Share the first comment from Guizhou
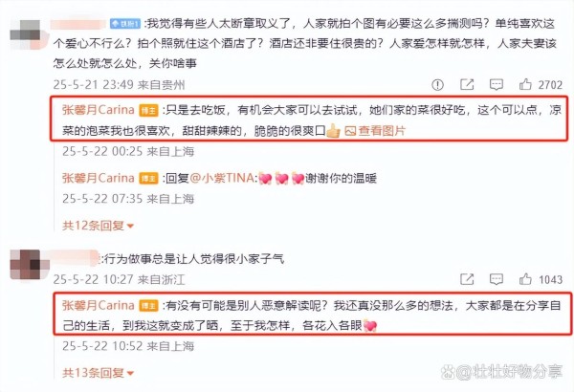574x392 pixels. (x=467, y=84)
